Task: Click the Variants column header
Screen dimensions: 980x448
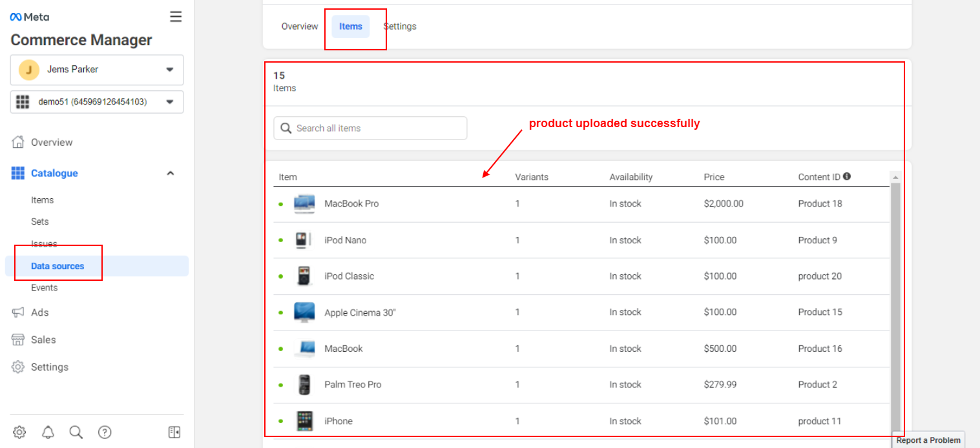Action: 532,177
